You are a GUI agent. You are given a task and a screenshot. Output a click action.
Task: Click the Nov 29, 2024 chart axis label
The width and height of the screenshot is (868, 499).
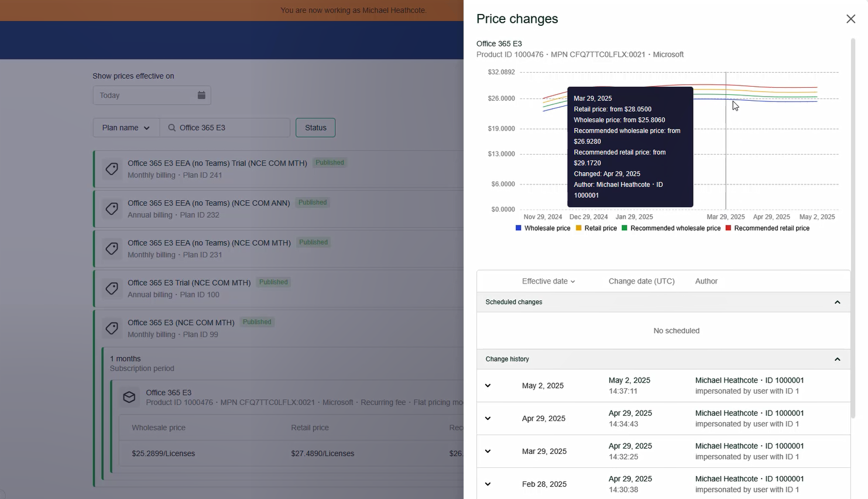(x=543, y=217)
